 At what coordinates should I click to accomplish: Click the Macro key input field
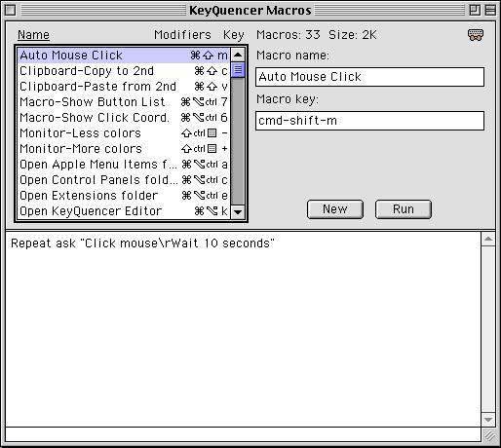coord(369,121)
